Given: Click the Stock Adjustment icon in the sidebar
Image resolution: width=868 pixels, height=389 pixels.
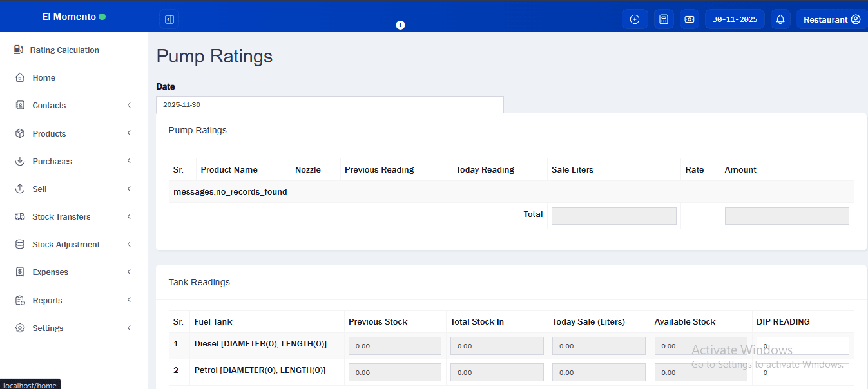Looking at the screenshot, I should point(19,244).
